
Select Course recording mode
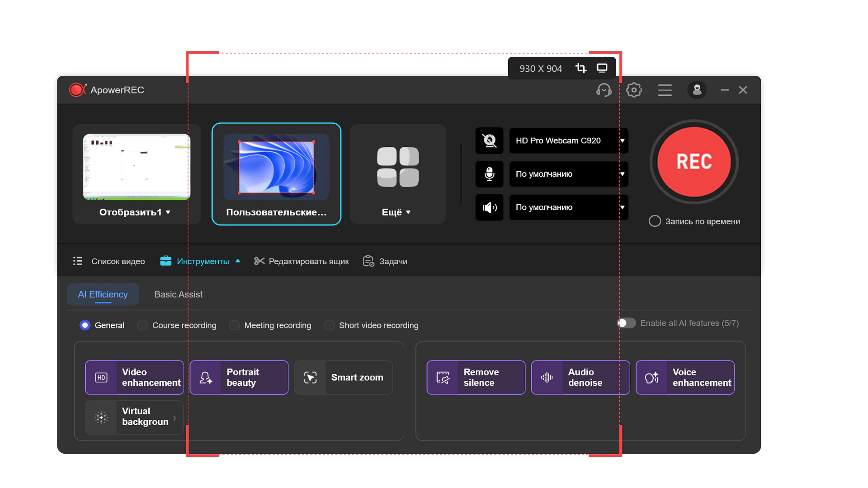142,325
